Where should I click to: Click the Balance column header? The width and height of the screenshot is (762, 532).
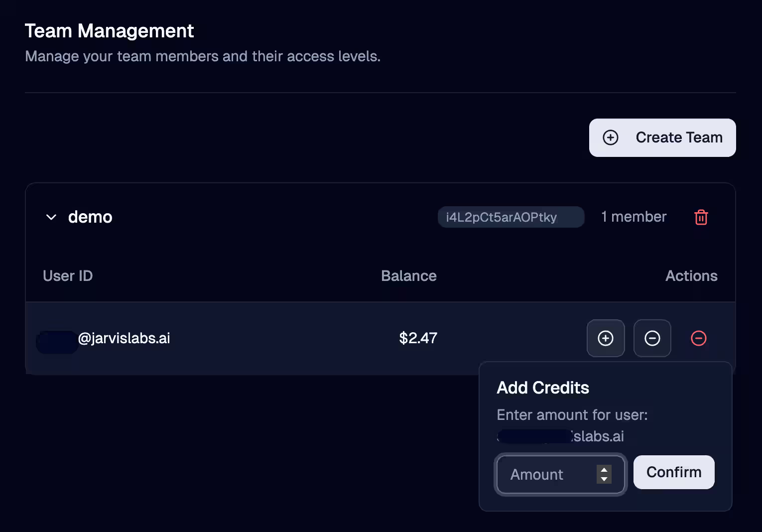click(x=409, y=276)
